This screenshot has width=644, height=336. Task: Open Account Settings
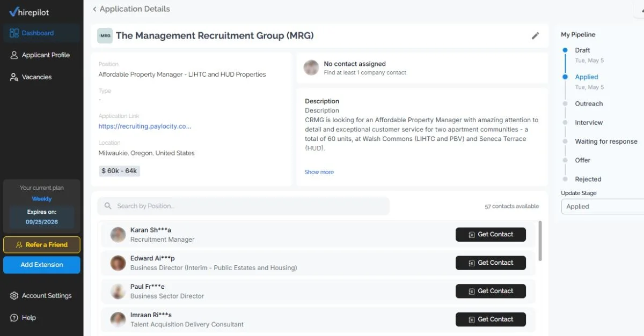click(x=42, y=296)
